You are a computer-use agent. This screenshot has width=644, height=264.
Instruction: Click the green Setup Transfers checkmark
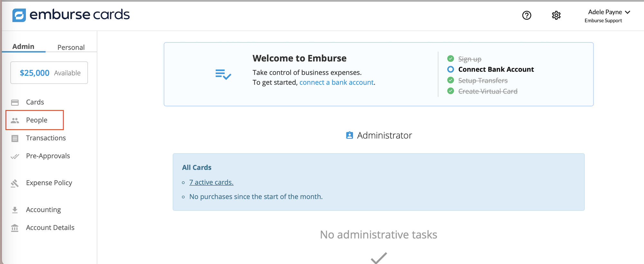tap(450, 80)
